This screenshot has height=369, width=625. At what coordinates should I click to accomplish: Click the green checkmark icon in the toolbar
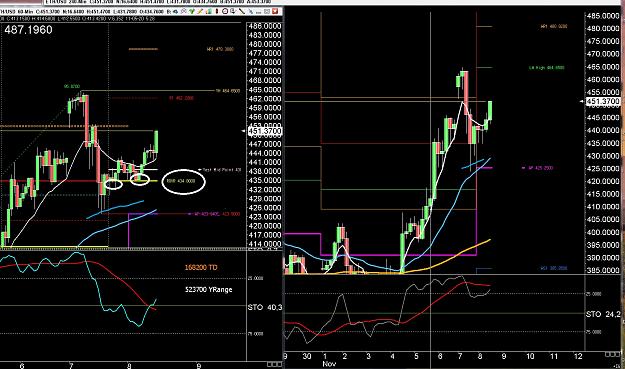click(x=192, y=11)
